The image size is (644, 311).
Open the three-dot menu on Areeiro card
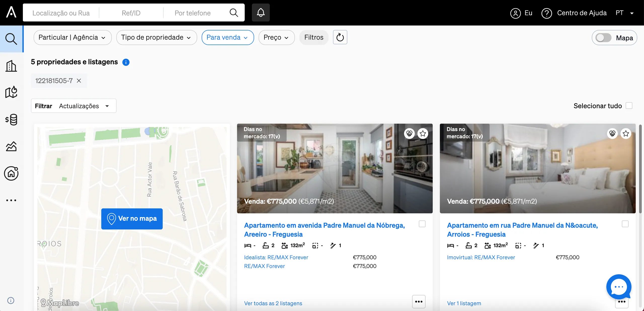click(419, 301)
